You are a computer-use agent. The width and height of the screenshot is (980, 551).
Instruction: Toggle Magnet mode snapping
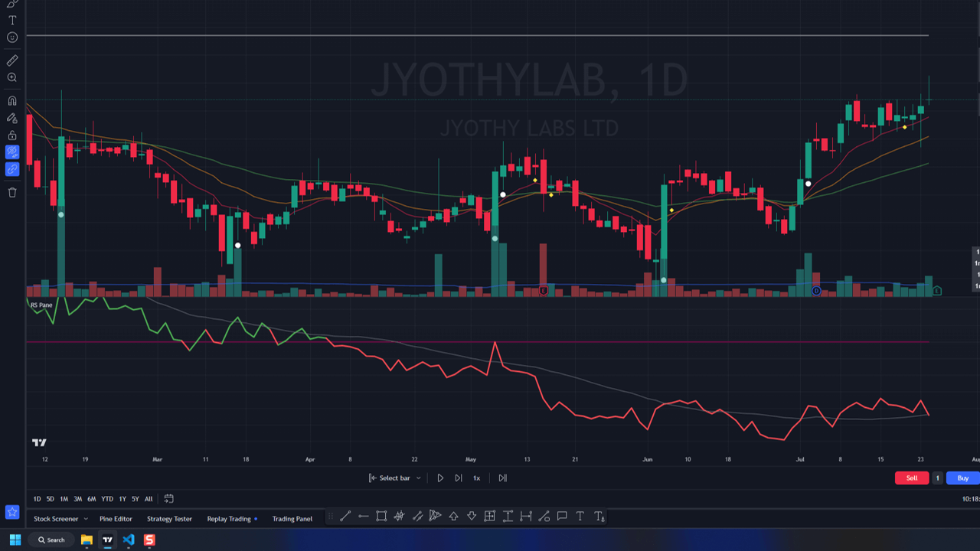pyautogui.click(x=11, y=100)
